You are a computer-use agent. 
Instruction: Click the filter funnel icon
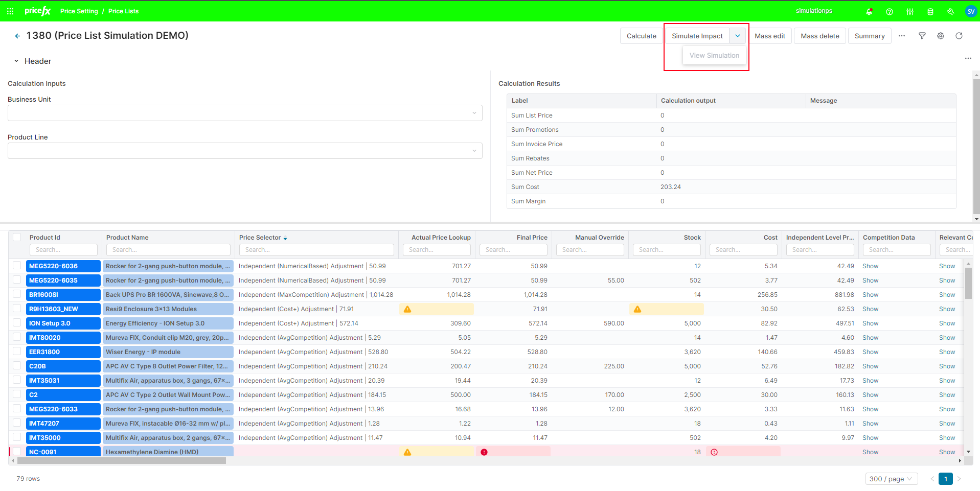pyautogui.click(x=922, y=36)
